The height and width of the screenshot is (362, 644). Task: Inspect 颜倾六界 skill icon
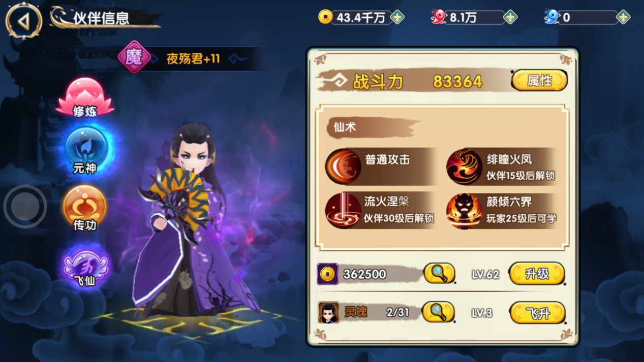[464, 211]
